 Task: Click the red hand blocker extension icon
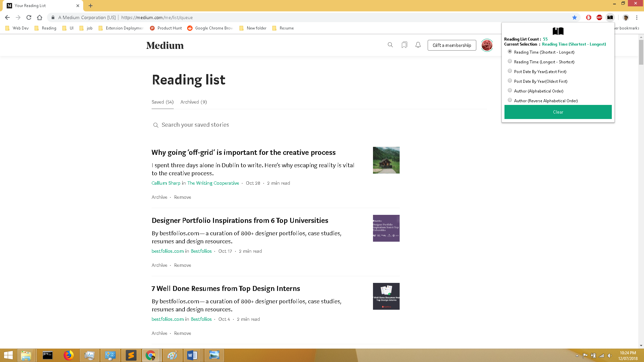(x=589, y=17)
